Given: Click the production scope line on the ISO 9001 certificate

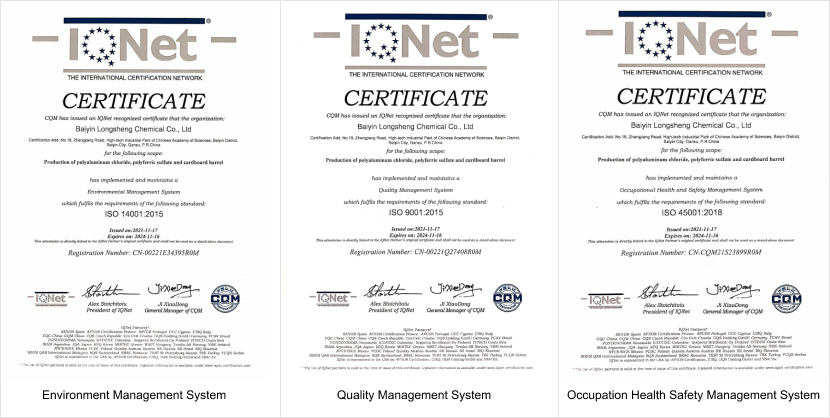Looking at the screenshot, I should [416, 160].
